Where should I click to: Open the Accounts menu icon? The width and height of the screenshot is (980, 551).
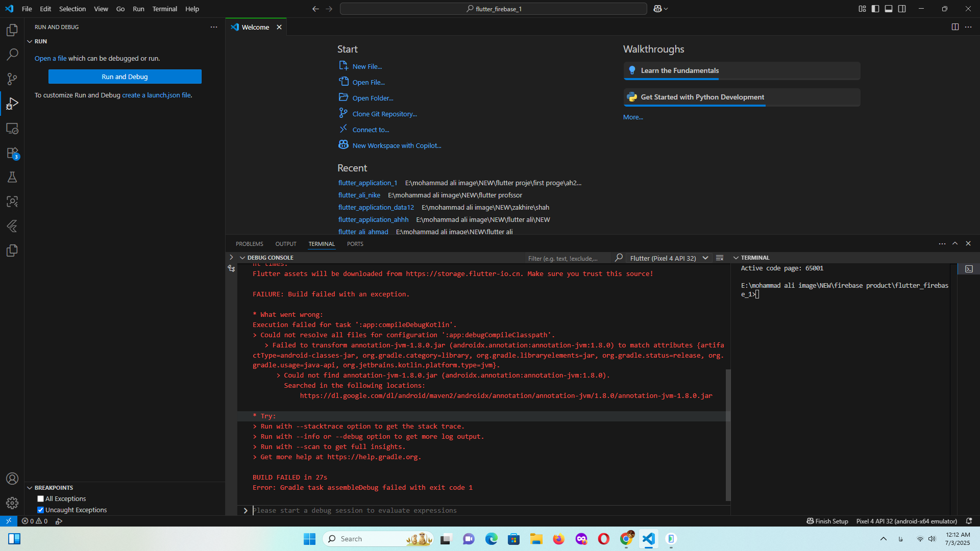[12, 479]
